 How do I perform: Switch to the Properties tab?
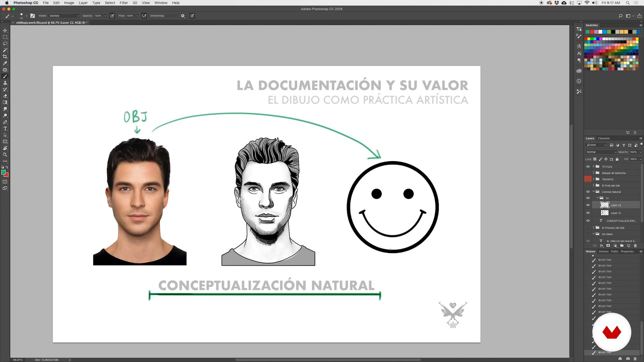click(x=627, y=251)
